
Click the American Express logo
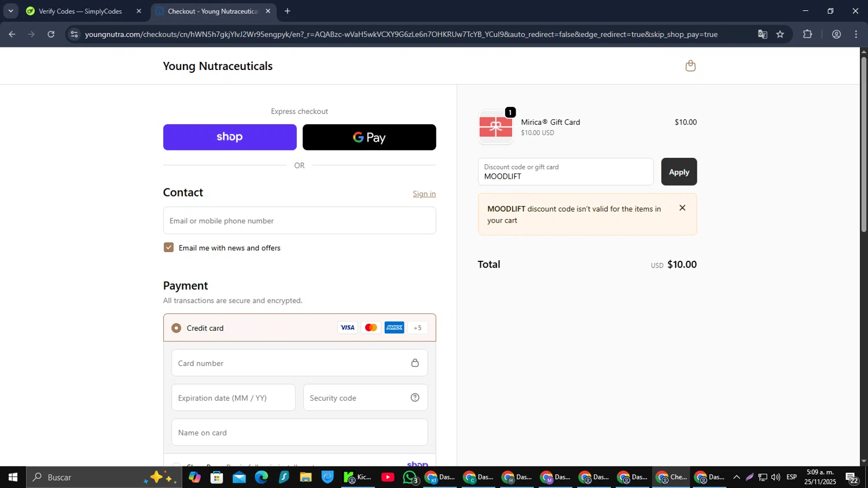point(395,328)
